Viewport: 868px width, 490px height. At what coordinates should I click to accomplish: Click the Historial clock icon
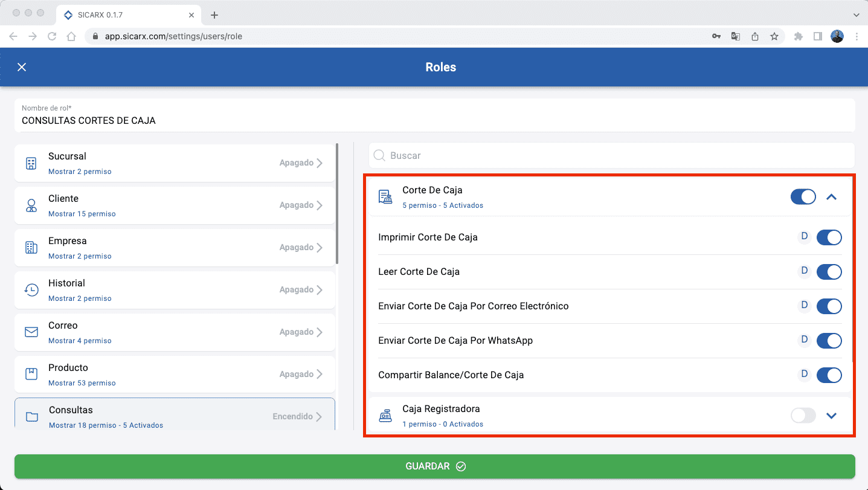click(x=31, y=290)
